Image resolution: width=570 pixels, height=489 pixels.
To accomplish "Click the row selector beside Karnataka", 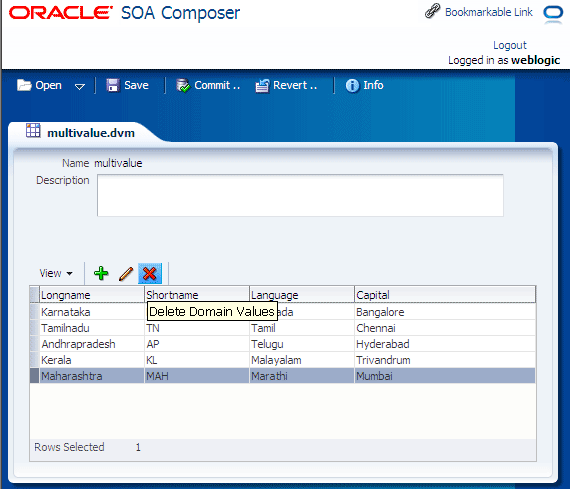I will [x=35, y=312].
